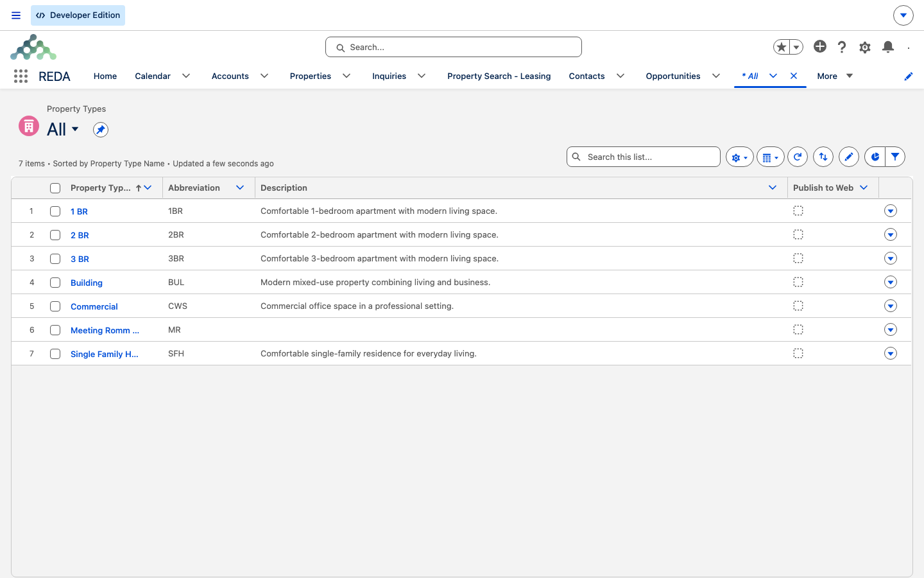This screenshot has width=924, height=578.
Task: Focus the Search this list field
Action: [x=644, y=157]
